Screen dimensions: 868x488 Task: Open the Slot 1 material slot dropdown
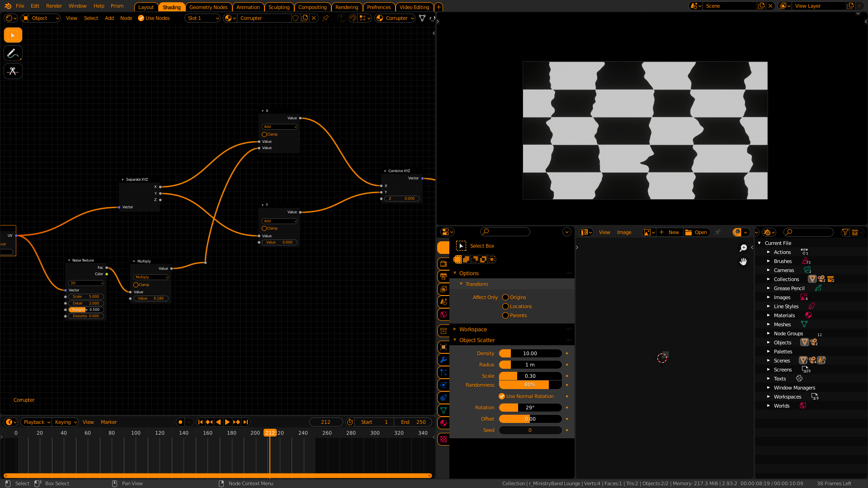[x=203, y=18]
